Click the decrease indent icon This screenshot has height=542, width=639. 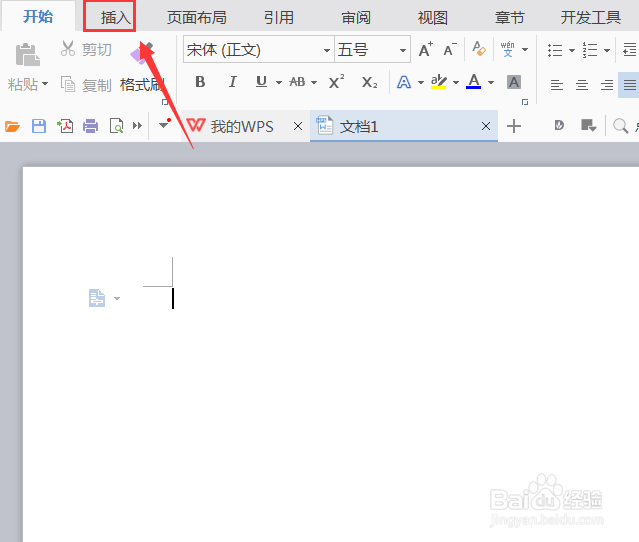coord(630,50)
